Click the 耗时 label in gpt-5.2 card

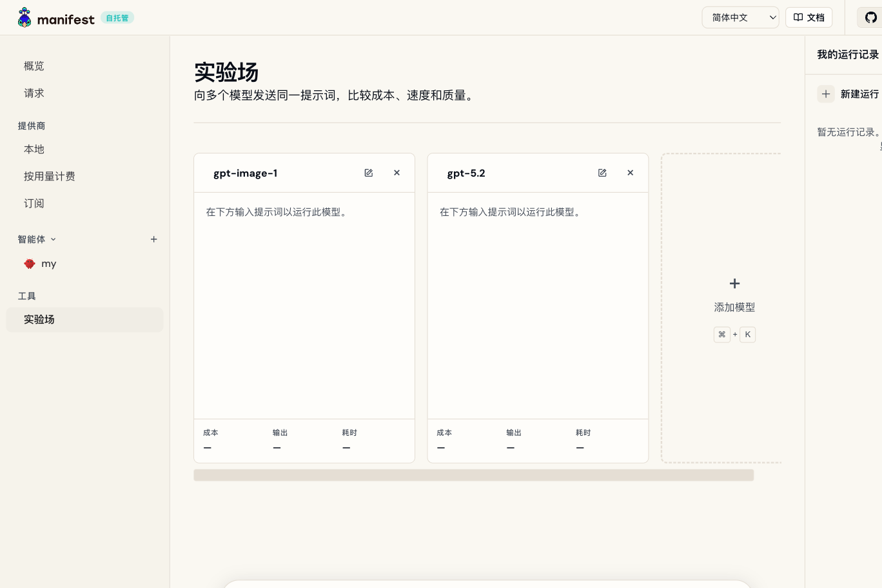583,433
